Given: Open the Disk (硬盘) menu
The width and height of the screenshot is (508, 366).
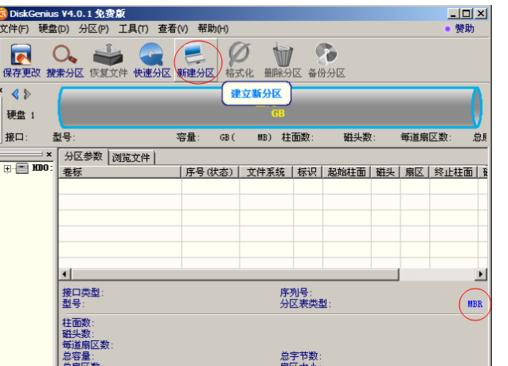Looking at the screenshot, I should (x=54, y=29).
